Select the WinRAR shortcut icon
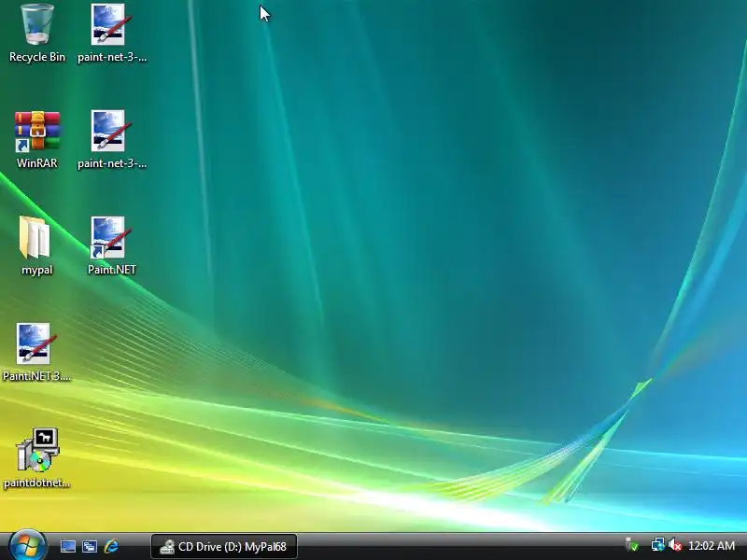 (x=37, y=139)
